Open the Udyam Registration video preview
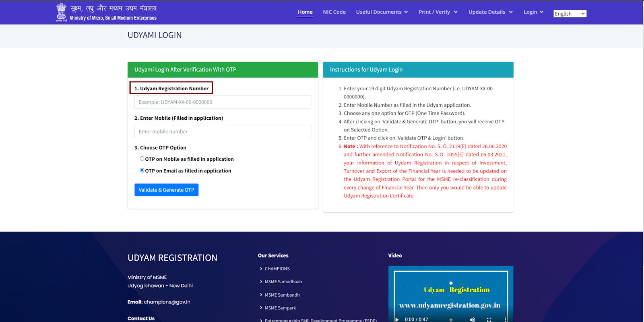The height and width of the screenshot is (322, 644). pos(451,293)
